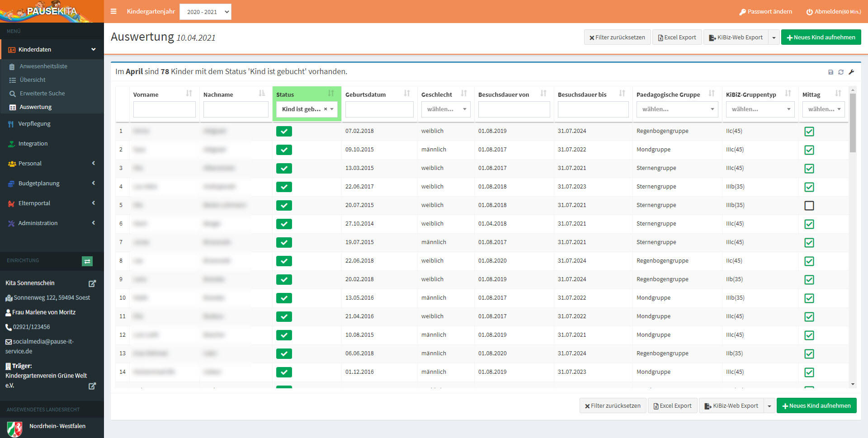Sort by Geburtsdatum using its sort icon
This screenshot has width=868, height=438.
(x=407, y=94)
